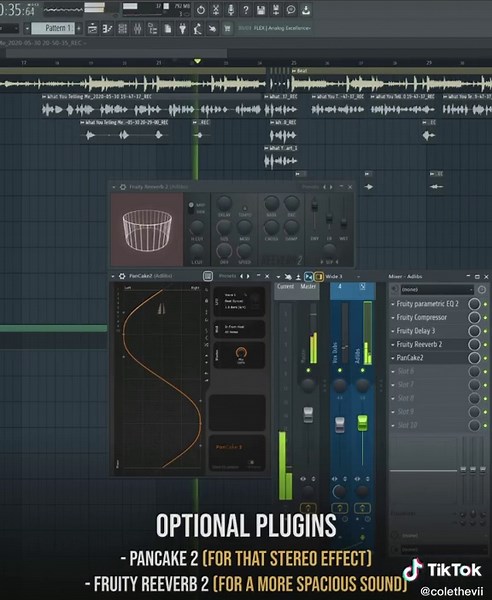Click the PanCake2 detached window square icon
The width and height of the screenshot is (492, 600).
pos(208,276)
